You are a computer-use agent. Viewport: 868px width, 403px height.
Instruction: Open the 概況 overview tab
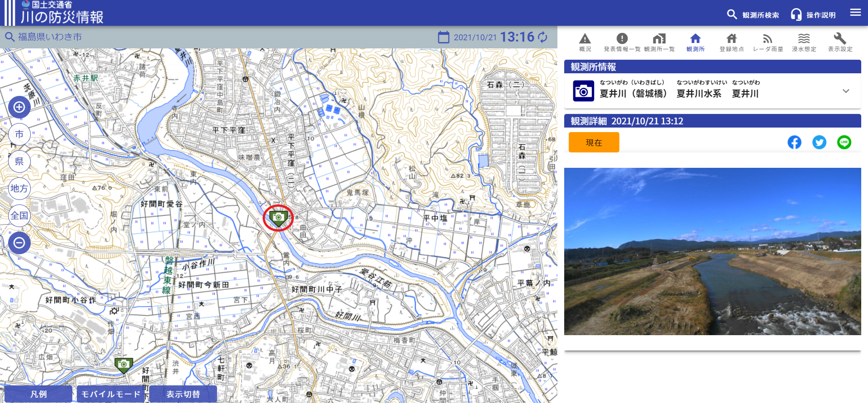585,43
